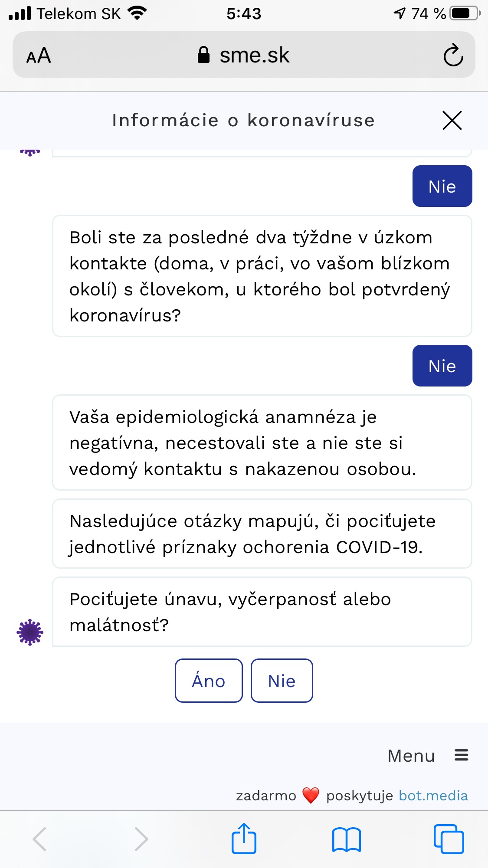
Task: Answer Nie to the fatigue question
Action: click(x=282, y=681)
